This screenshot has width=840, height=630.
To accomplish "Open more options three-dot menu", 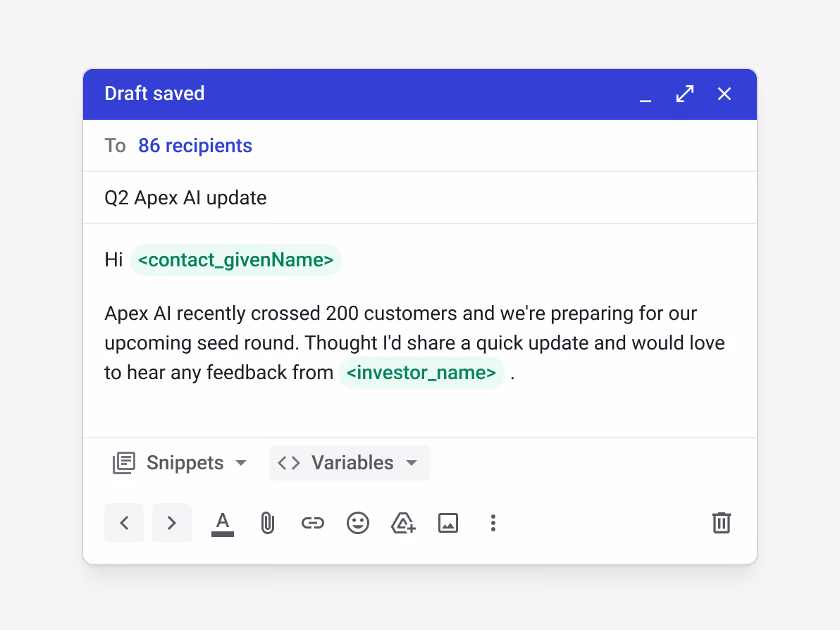I will coord(493,523).
